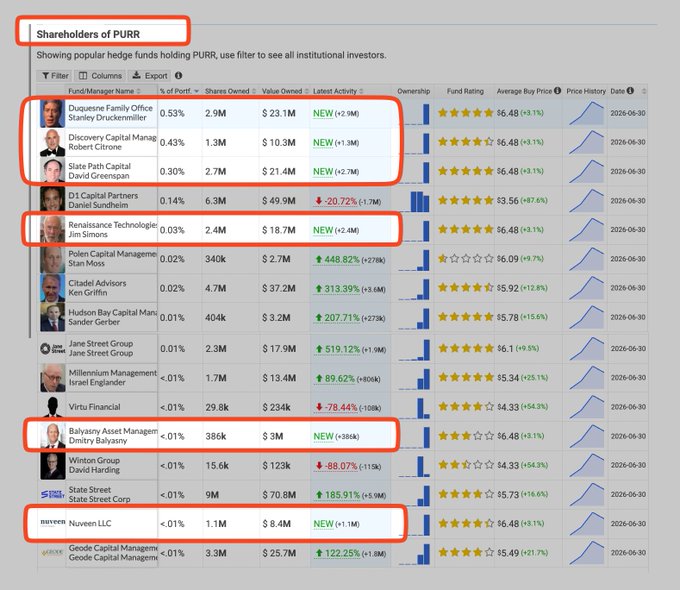Image resolution: width=680 pixels, height=590 pixels.
Task: Click Dmitry Balyasny's photo
Action: click(53, 436)
